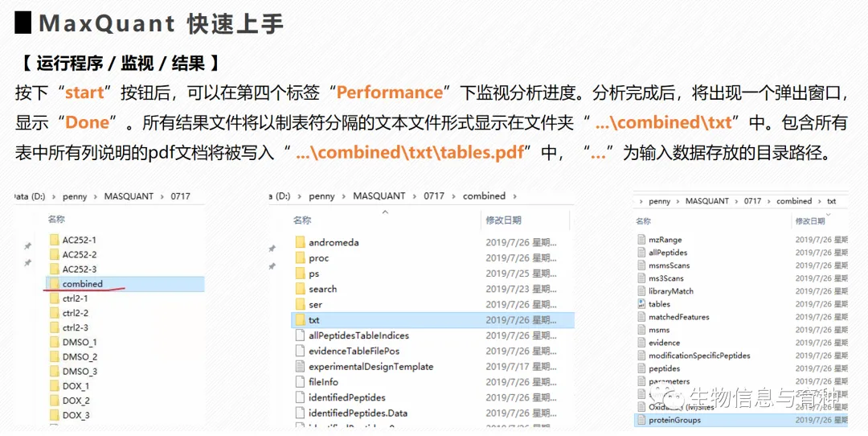The width and height of the screenshot is (868, 436).
Task: Expand chevron after MASQUANT in left breadcrumb
Action: click(162, 196)
